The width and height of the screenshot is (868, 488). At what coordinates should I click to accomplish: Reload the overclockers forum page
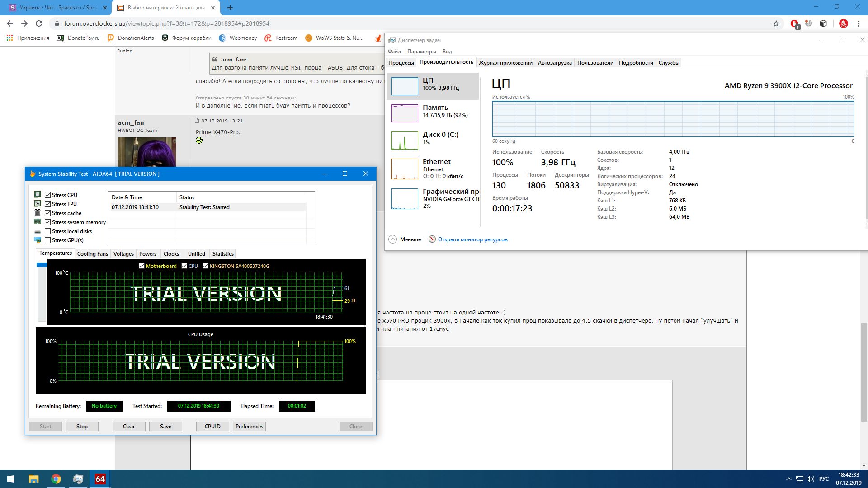pyautogui.click(x=39, y=23)
